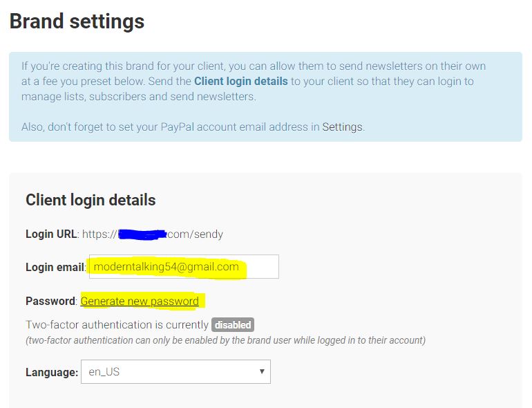532x408 pixels.
Task: Click the 'Brand settings' page heading
Action: click(x=77, y=21)
